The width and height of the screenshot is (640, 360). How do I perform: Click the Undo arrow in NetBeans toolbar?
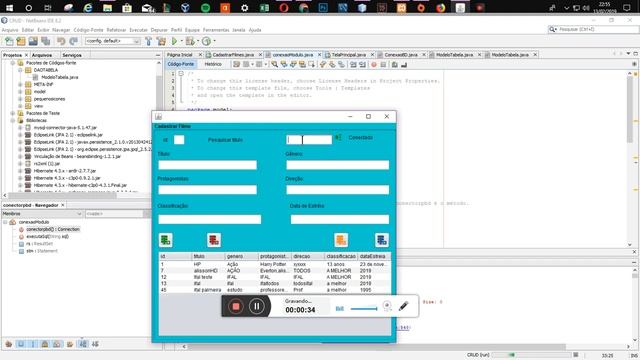coord(61,41)
